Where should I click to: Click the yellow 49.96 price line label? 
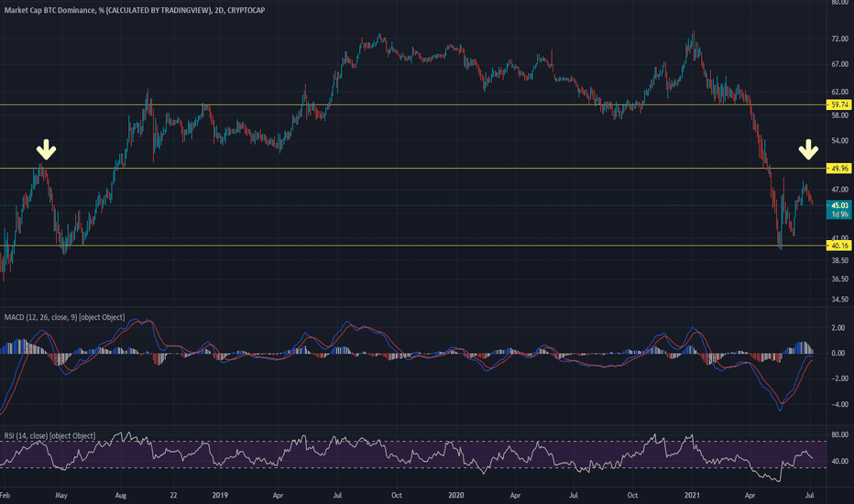click(839, 169)
